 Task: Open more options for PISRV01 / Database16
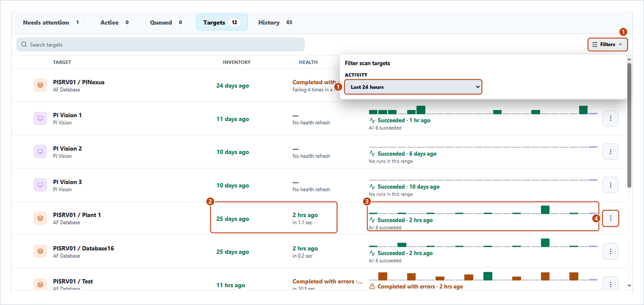click(610, 252)
